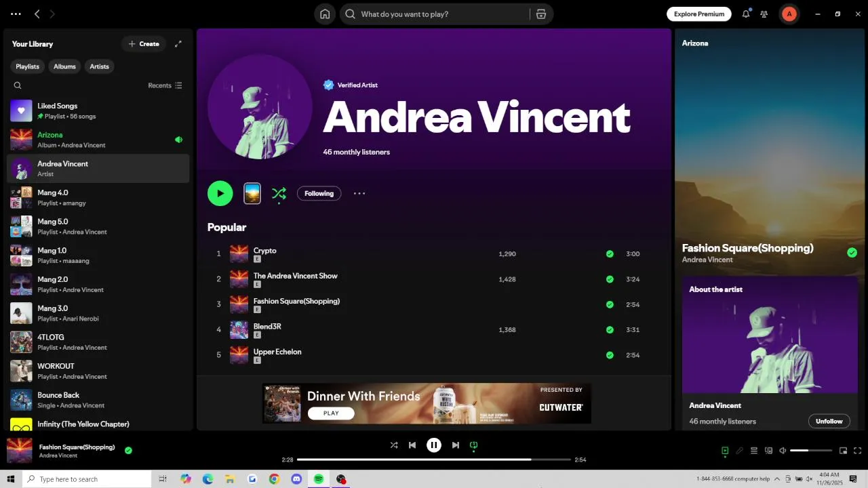Select Andrea Vincent artist in library

click(98, 168)
